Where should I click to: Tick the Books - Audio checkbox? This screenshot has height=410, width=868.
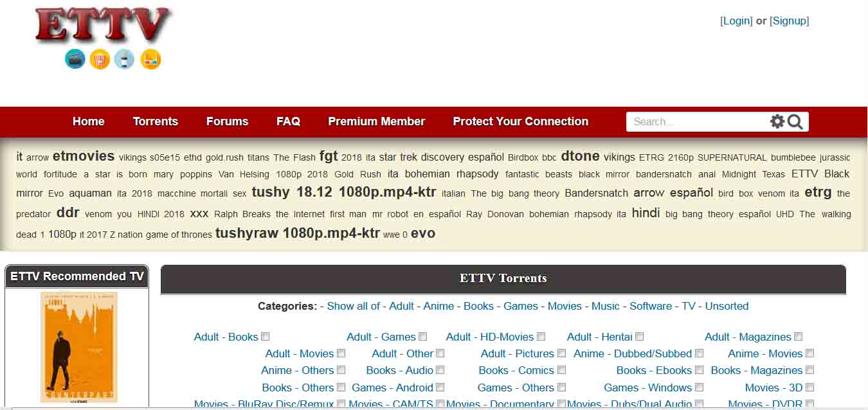pyautogui.click(x=440, y=370)
